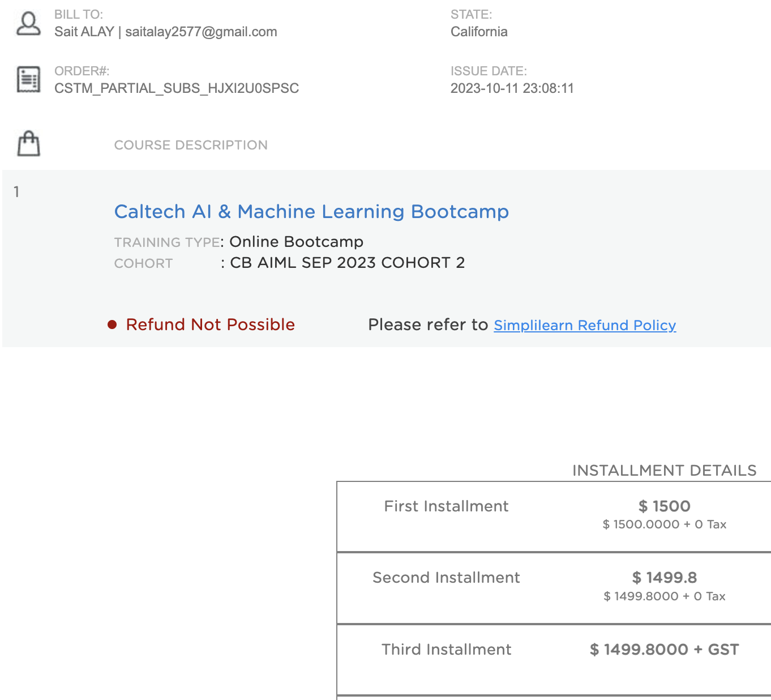This screenshot has height=700, width=771.
Task: Click the INSTALLMENT DETAILS heading
Action: coord(665,471)
